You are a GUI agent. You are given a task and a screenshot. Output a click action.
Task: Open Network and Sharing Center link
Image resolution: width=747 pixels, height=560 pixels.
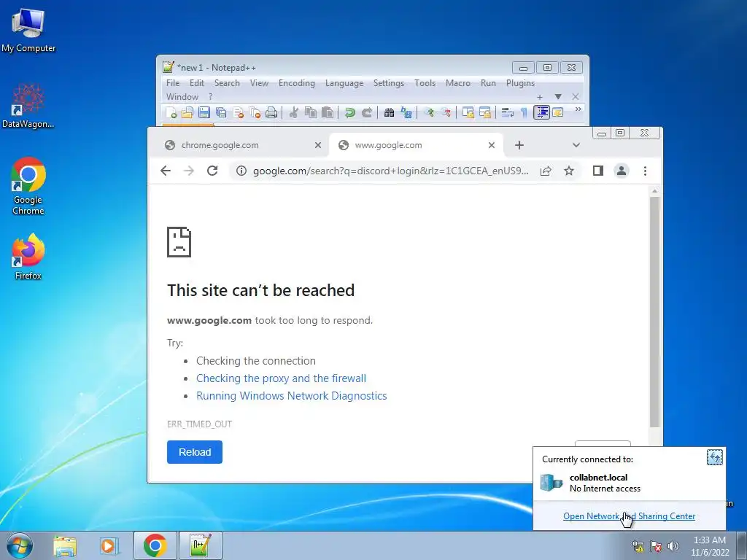click(x=629, y=516)
